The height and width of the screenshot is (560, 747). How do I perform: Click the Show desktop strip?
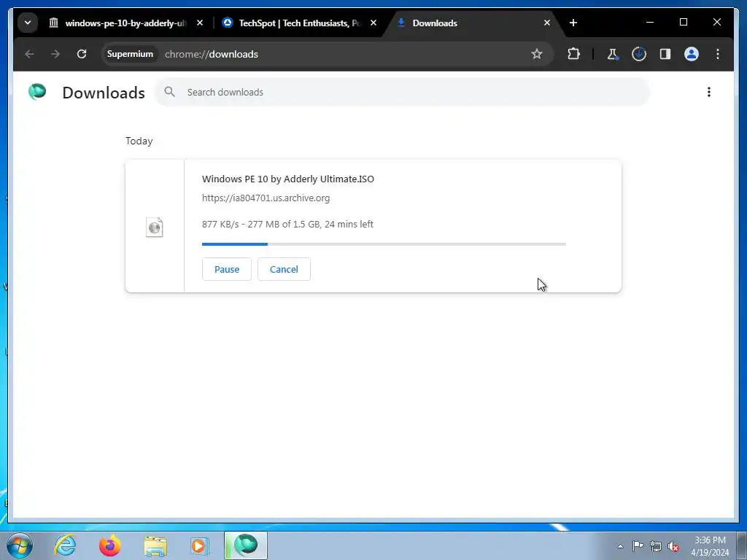tap(742, 545)
